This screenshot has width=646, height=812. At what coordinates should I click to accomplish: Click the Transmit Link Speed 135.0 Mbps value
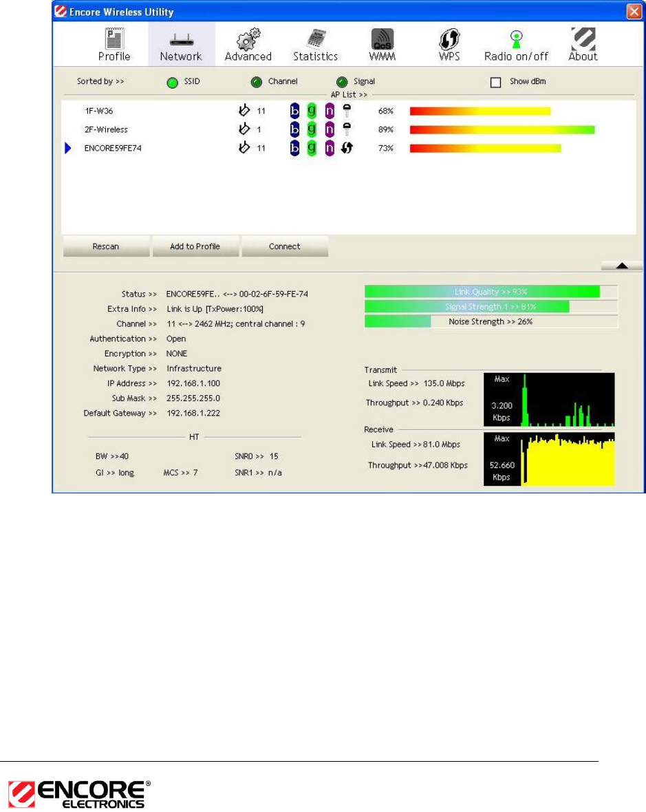(x=444, y=383)
